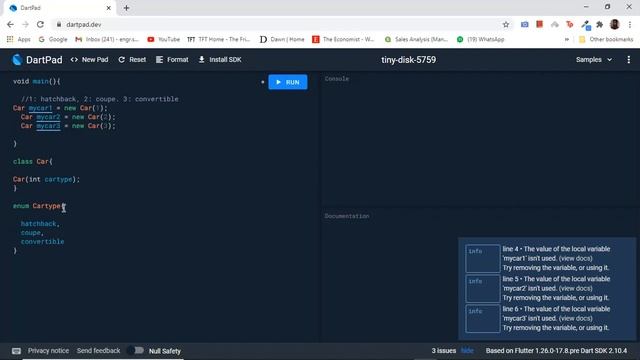640x360 pixels.
Task: Run the Dart code
Action: click(x=288, y=82)
